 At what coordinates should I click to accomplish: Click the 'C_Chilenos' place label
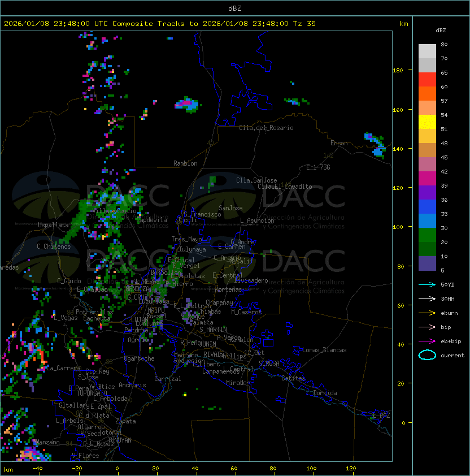[54, 246]
